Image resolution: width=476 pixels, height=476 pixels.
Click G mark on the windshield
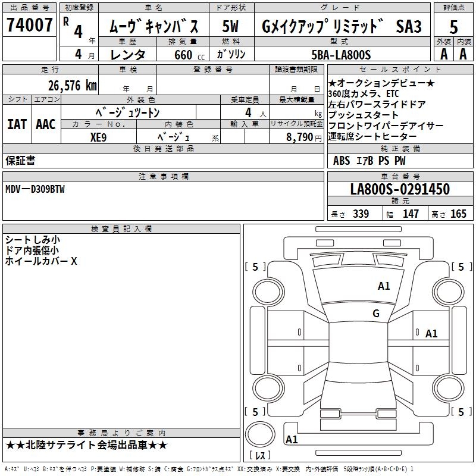click(376, 313)
